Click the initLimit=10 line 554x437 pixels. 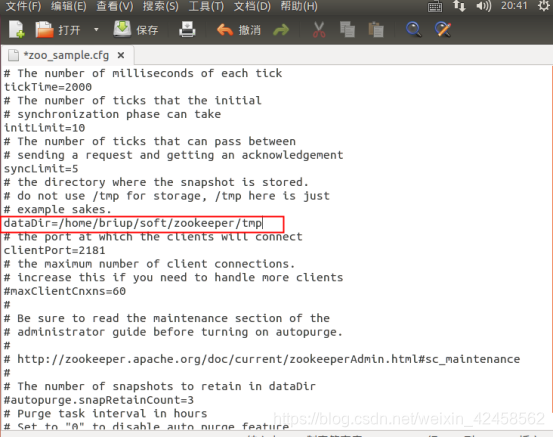click(45, 128)
